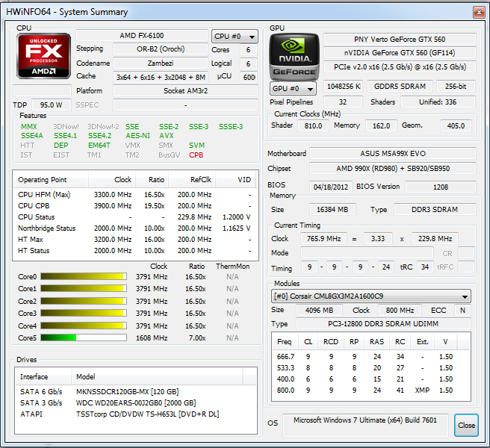This screenshot has width=490, height=448.
Task: Click the SVM feature label
Action: [x=196, y=146]
